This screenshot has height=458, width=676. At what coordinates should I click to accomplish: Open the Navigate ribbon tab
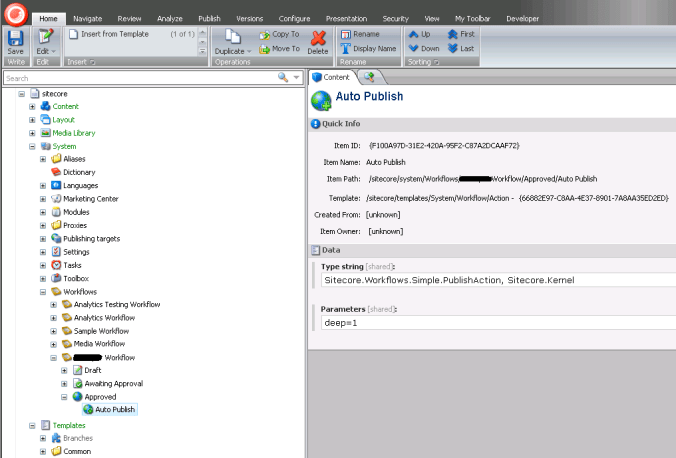[88, 19]
